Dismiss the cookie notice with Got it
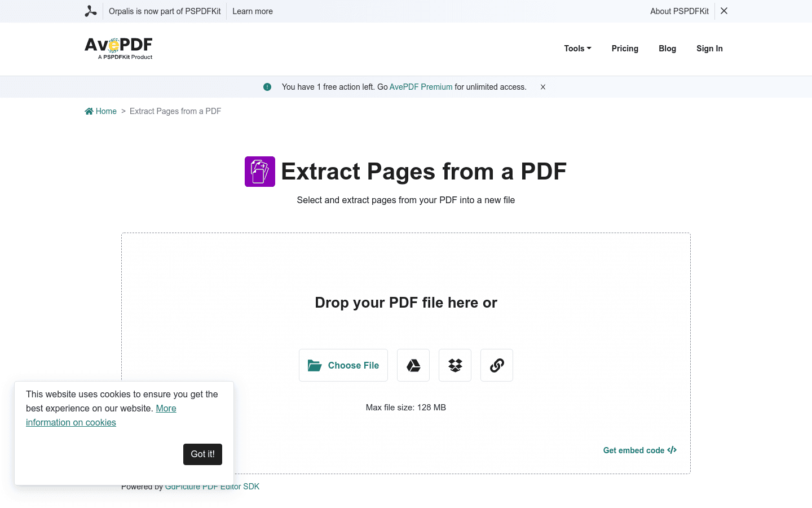 pos(202,454)
